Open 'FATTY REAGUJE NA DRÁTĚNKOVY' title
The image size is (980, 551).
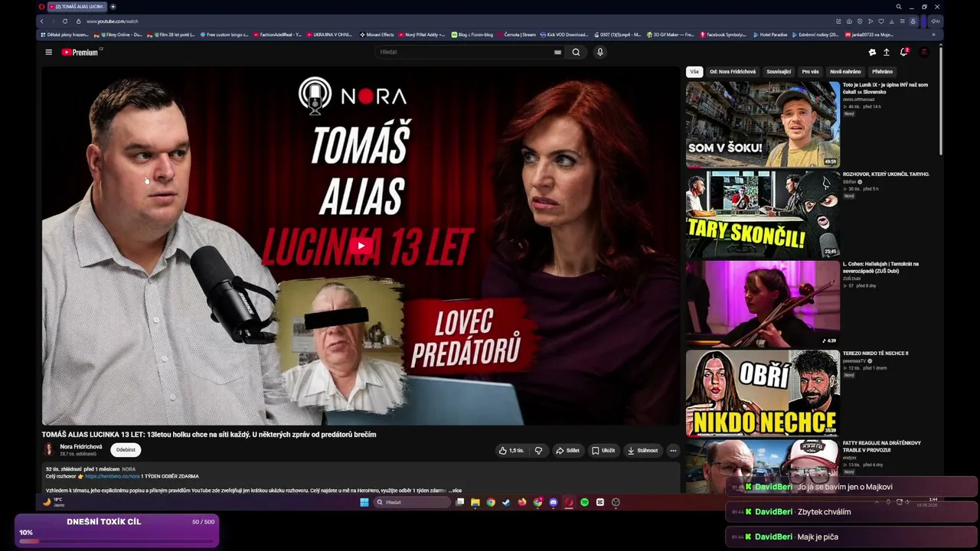(x=882, y=446)
